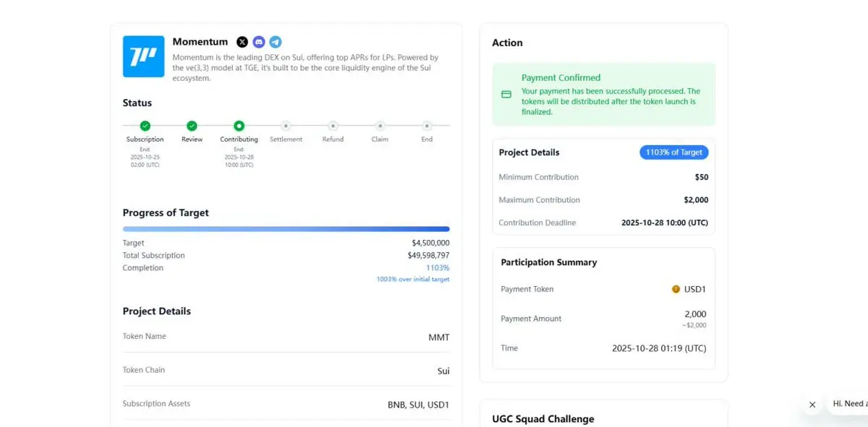Click the Settlement step marker

click(x=286, y=126)
